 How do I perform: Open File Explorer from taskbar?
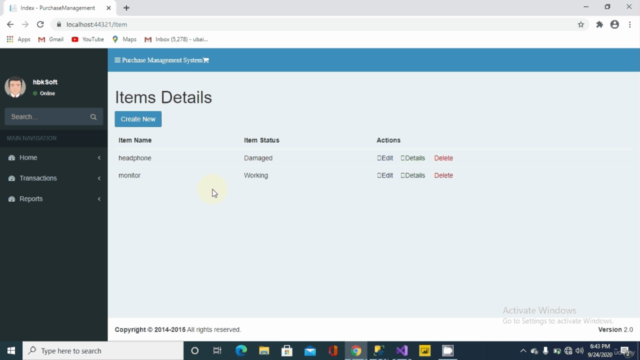(264, 351)
